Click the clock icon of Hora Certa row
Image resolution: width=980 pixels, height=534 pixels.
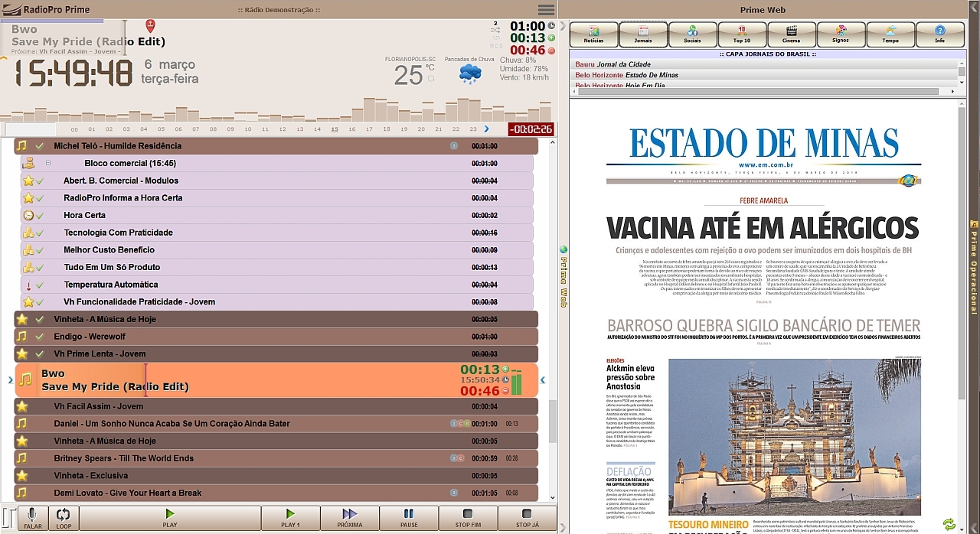28,215
